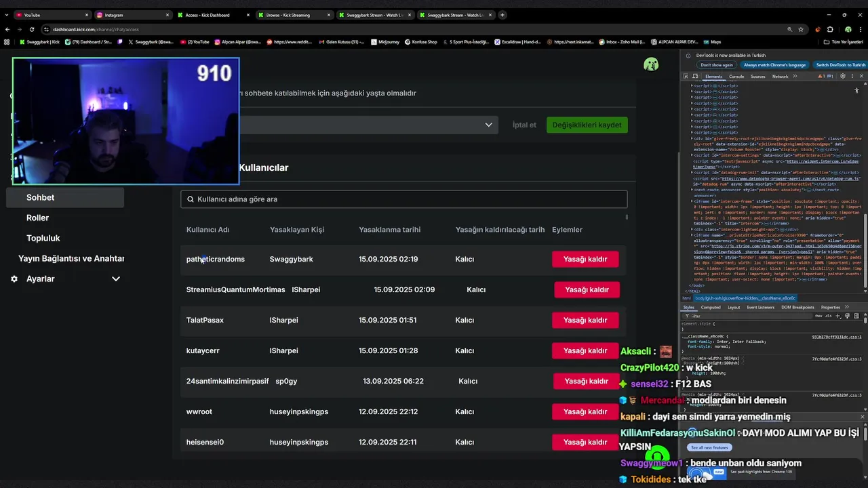Image resolution: width=868 pixels, height=488 pixels.
Task: Expand the give-freely-root div node
Action: click(x=692, y=138)
